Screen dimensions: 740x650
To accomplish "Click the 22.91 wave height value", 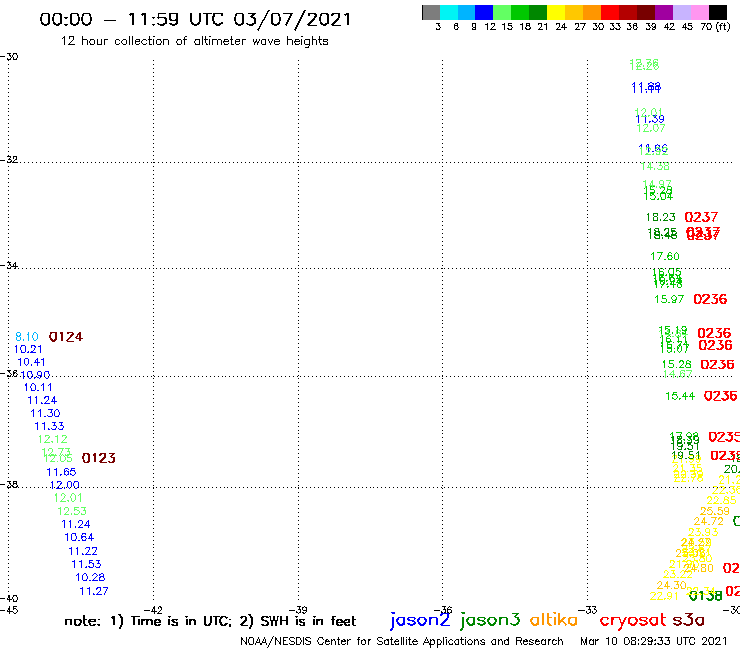I will tap(664, 596).
